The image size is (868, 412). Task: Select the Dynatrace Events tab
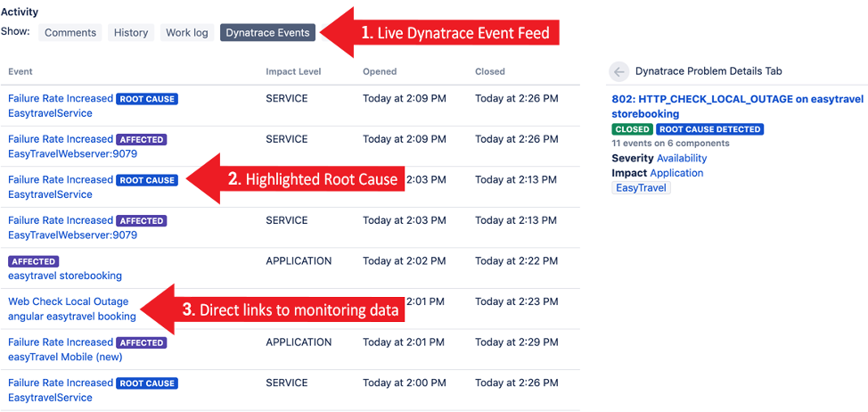pos(267,33)
